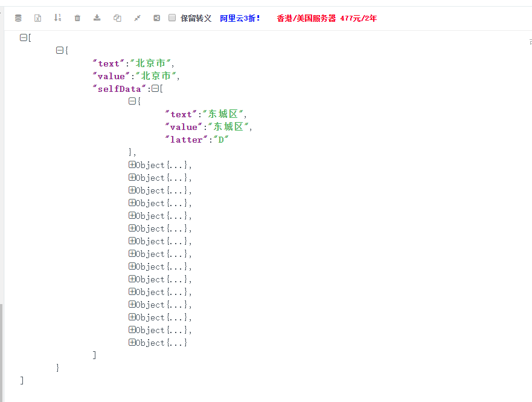Collapse the selfData array
The width and height of the screenshot is (532, 402).
tap(155, 89)
